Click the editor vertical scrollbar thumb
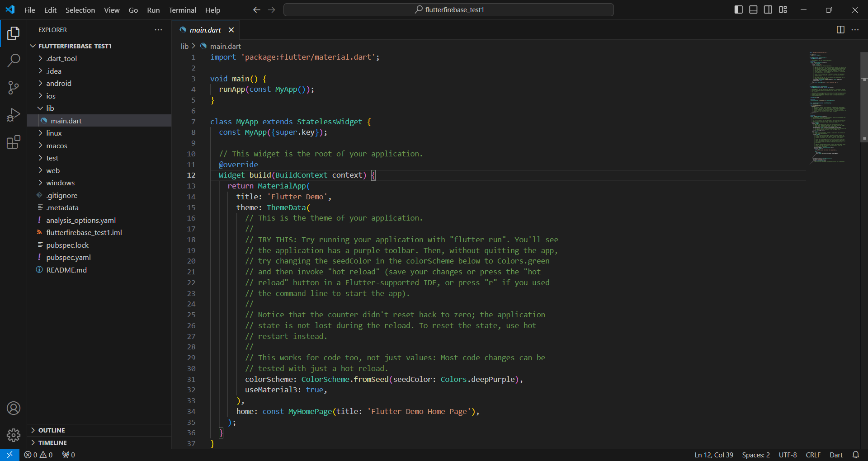The width and height of the screenshot is (868, 461). click(864, 97)
